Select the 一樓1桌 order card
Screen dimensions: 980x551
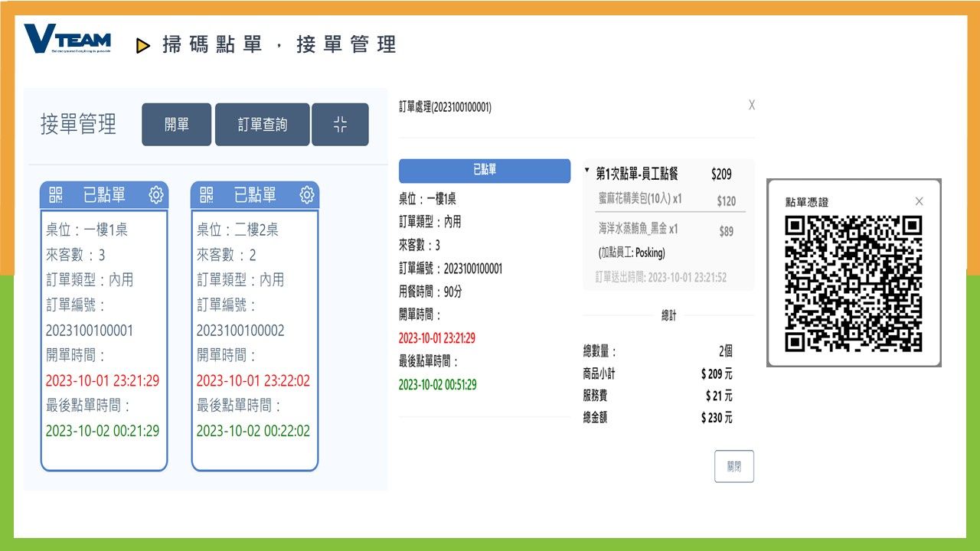tap(103, 329)
